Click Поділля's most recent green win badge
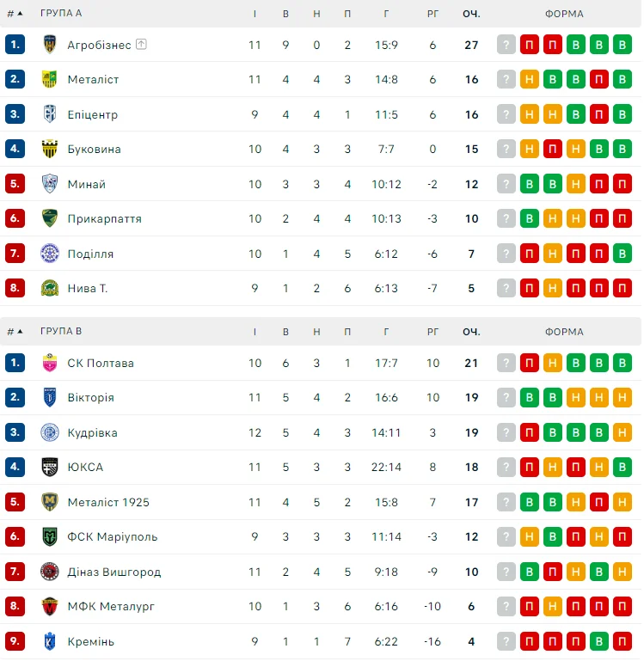This screenshot has height=661, width=644. [x=623, y=254]
